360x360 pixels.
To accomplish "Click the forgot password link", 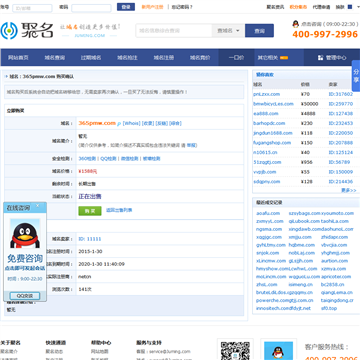I will [x=182, y=7].
